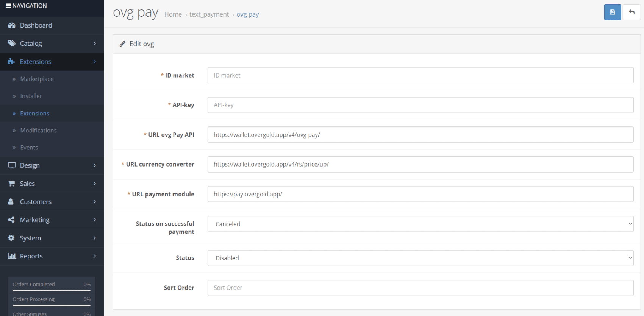Click the Reports bar chart icon
Image resolution: width=644 pixels, height=316 pixels.
[x=12, y=256]
